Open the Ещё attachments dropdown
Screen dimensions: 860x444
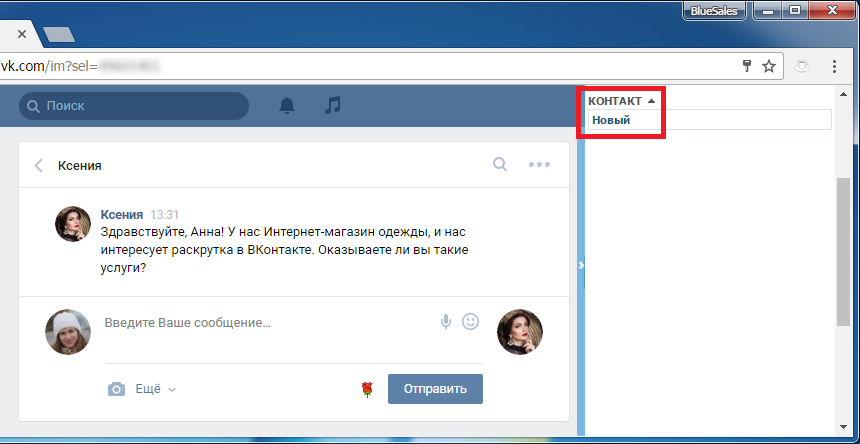tap(155, 389)
